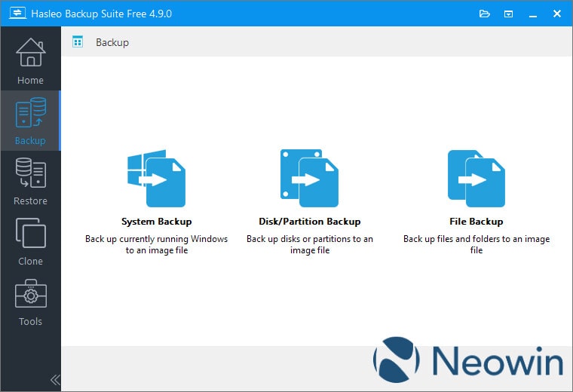Go to the Home section icon
The width and height of the screenshot is (573, 392).
click(31, 52)
